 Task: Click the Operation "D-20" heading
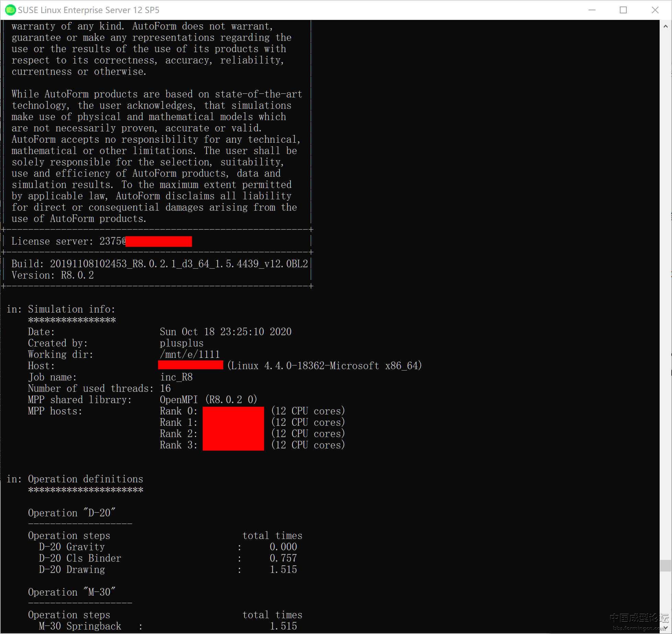tap(72, 513)
